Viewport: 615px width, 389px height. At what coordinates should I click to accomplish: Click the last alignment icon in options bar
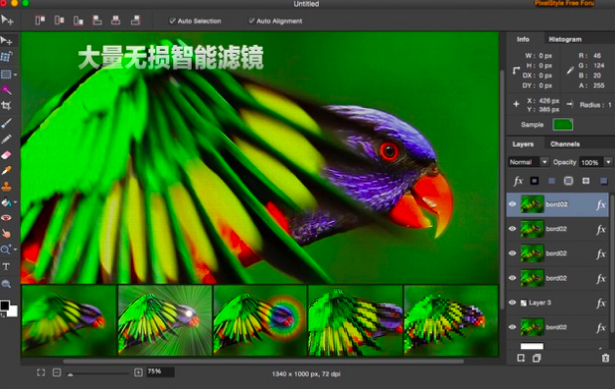point(135,20)
